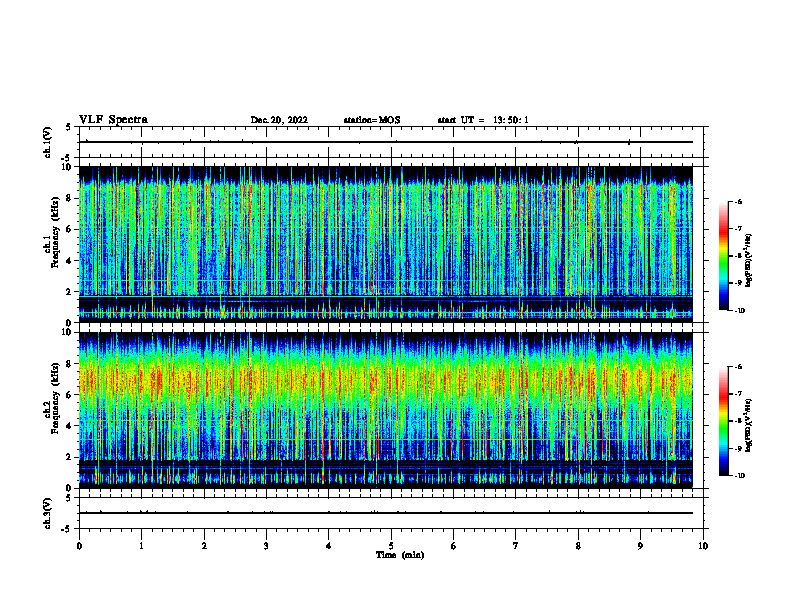This screenshot has height=612, width=792.
Task: Click the time axis tick label "10"
Action: [x=703, y=546]
